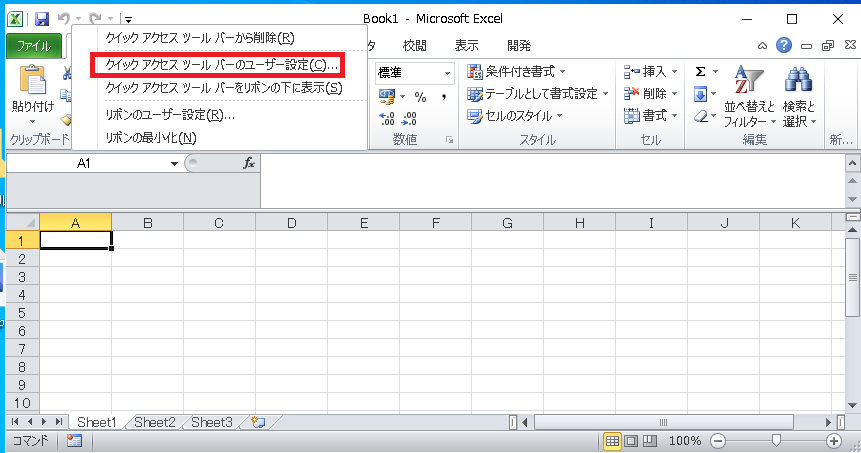This screenshot has height=453, width=861.
Task: Open セルのスタイル gallery
Action: 515,116
